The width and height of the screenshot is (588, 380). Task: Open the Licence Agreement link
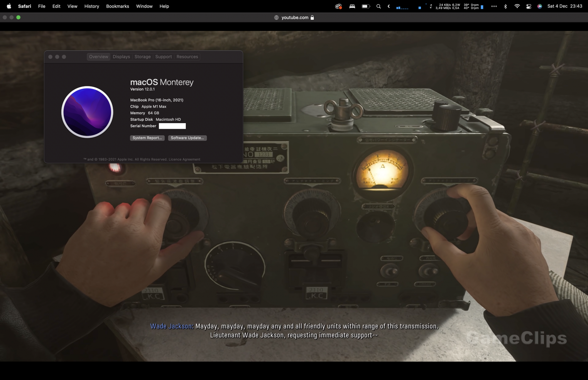184,159
